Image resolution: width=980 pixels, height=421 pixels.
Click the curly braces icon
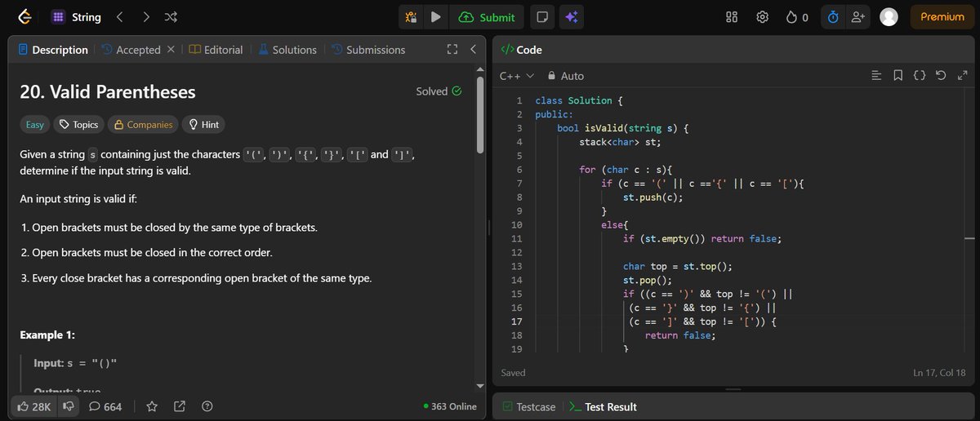click(x=920, y=76)
